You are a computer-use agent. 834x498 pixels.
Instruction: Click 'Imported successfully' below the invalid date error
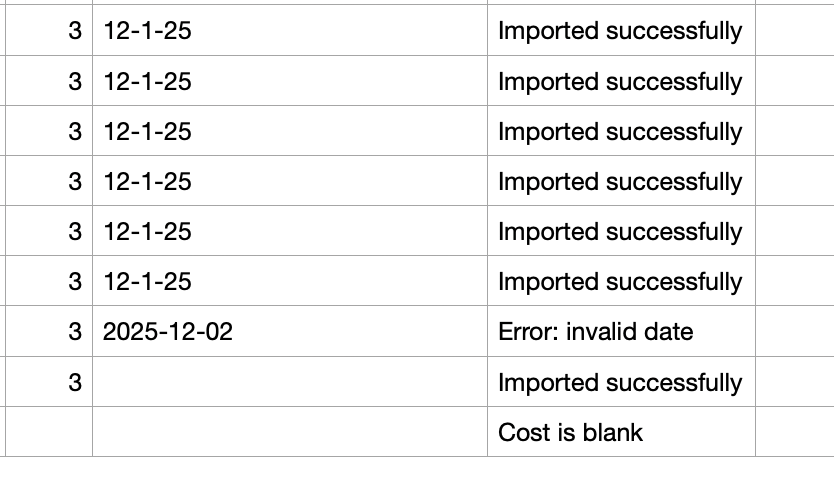coord(620,382)
